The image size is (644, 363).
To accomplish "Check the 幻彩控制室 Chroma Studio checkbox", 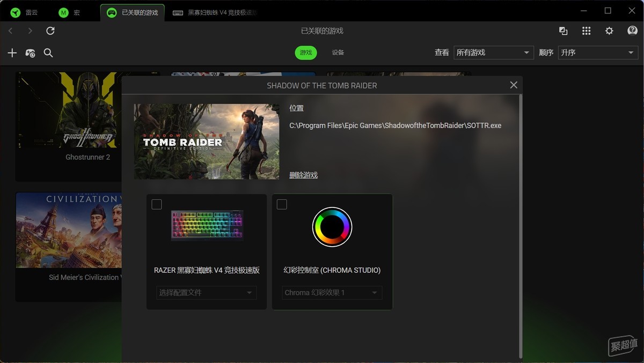I will pyautogui.click(x=282, y=204).
